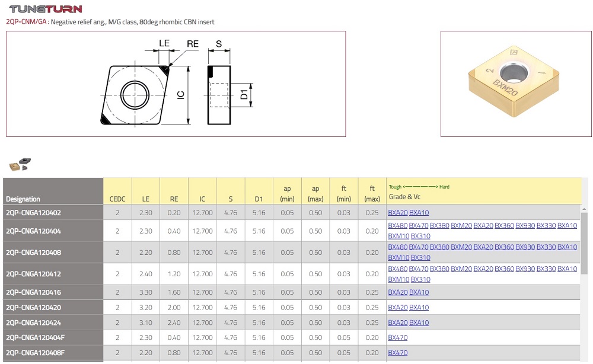
Task: Open BXM10 link in the 2QP-CNGA120408 row
Action: tap(398, 258)
